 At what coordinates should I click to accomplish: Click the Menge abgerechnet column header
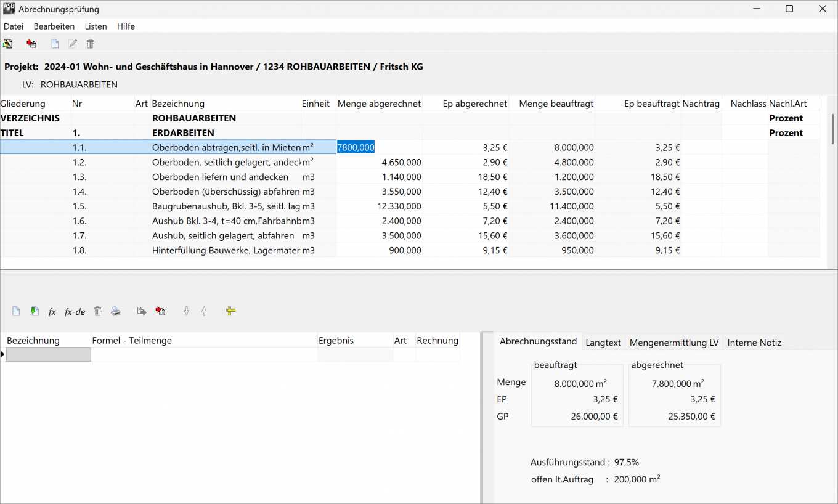coord(379,104)
